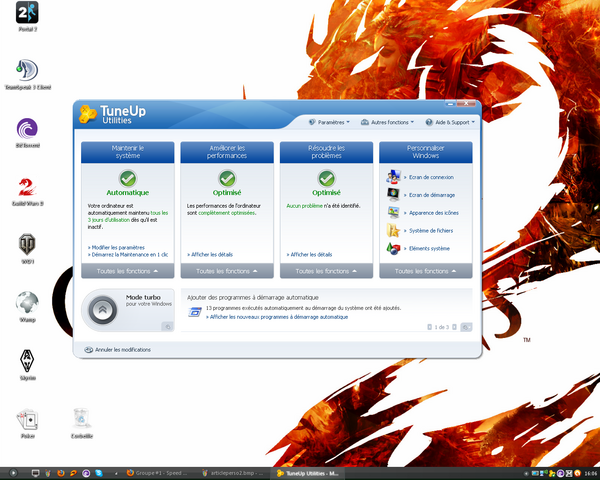Open Mode turbo settings small wrench button
Viewport: 600px width, 480px height.
[x=167, y=327]
